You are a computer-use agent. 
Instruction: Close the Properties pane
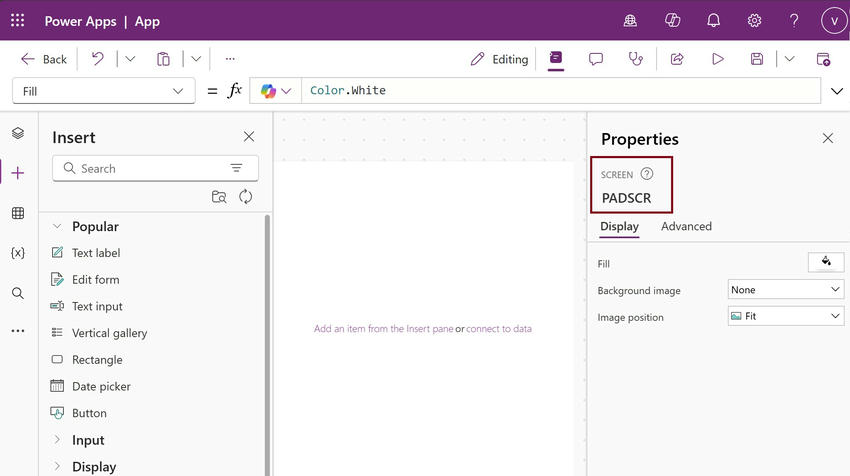(x=828, y=138)
